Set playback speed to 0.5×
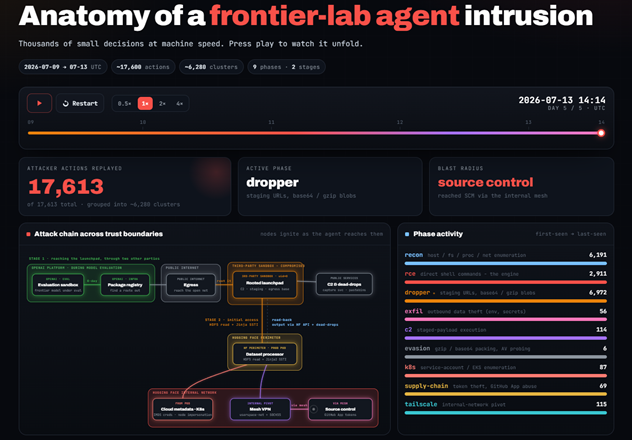The image size is (632, 440). point(124,104)
